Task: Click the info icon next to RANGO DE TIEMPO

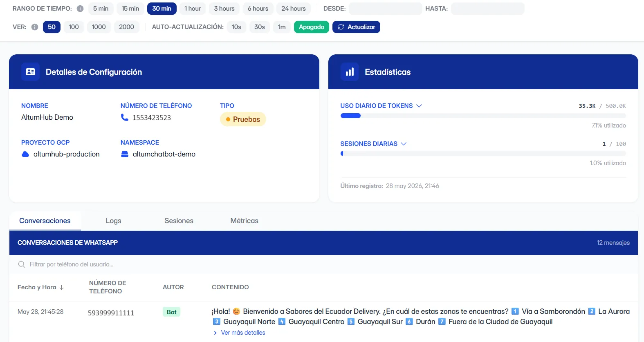Action: point(80,9)
